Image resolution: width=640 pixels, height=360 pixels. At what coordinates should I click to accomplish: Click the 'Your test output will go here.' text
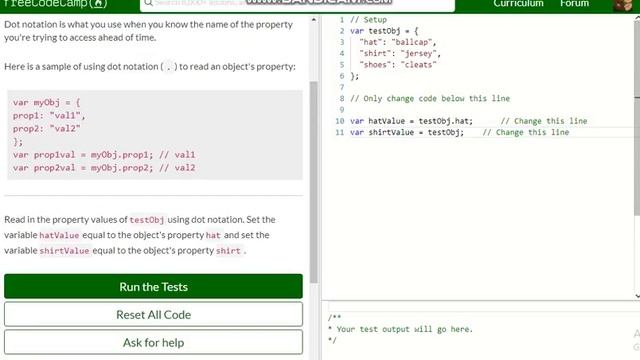[404, 329]
